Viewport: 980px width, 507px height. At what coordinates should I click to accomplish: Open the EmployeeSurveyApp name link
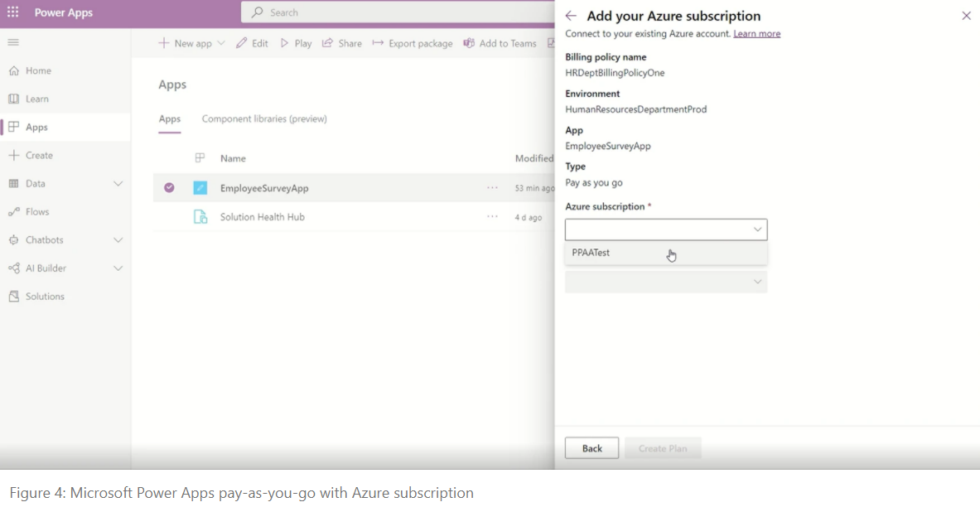tap(264, 188)
